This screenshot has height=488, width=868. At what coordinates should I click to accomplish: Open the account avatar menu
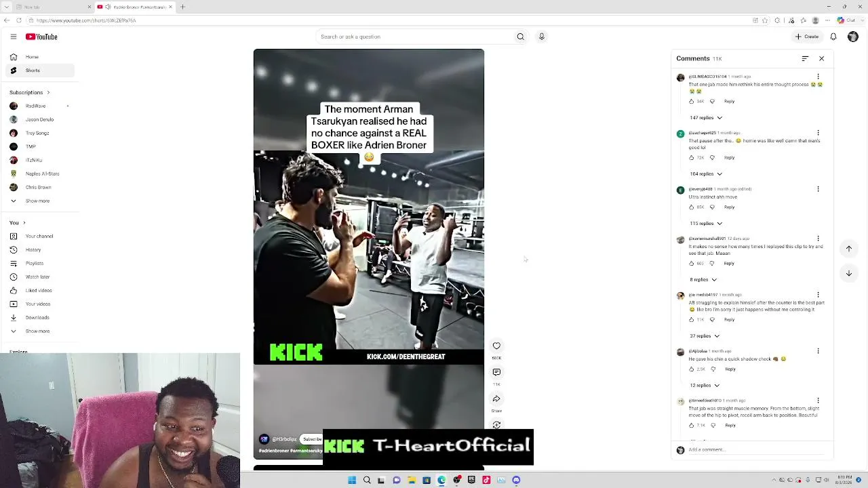coord(853,37)
